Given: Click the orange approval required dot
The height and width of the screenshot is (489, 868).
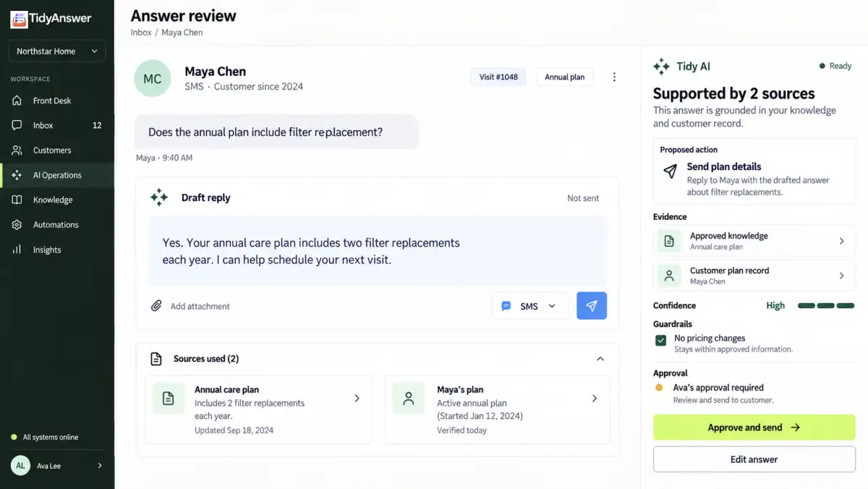Looking at the screenshot, I should click(659, 388).
